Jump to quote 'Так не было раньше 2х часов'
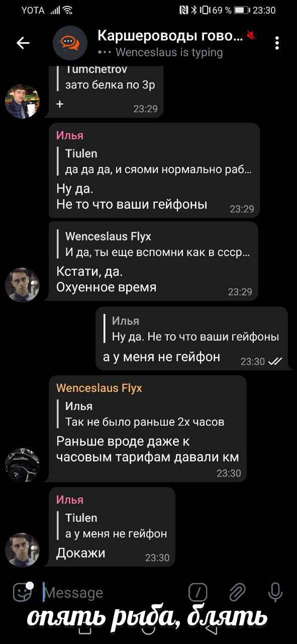The height and width of the screenshot is (644, 297). tap(146, 414)
